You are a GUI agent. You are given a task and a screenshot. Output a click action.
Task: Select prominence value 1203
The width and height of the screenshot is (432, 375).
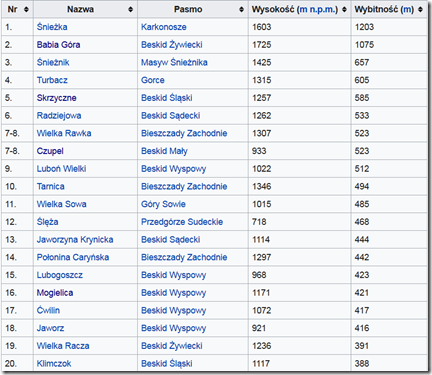pyautogui.click(x=364, y=27)
